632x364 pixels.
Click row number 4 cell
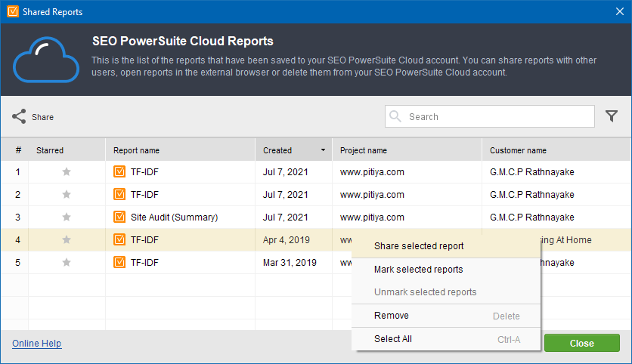15,239
